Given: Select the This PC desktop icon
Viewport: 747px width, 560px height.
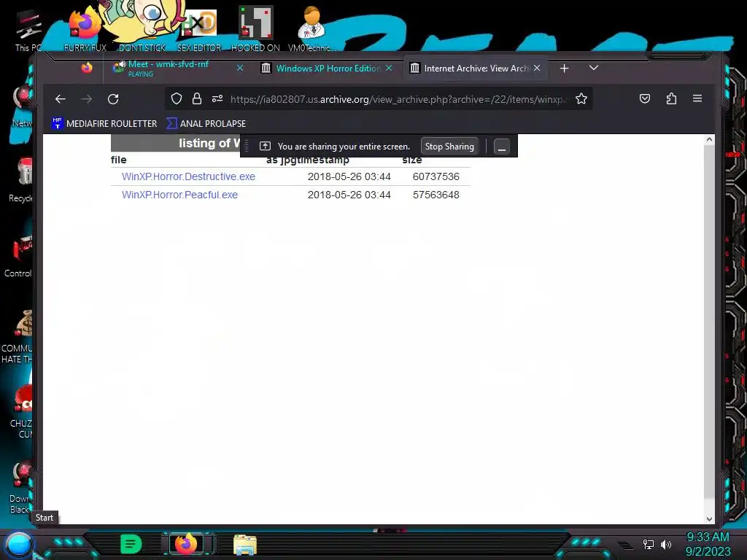Looking at the screenshot, I should click(x=28, y=31).
